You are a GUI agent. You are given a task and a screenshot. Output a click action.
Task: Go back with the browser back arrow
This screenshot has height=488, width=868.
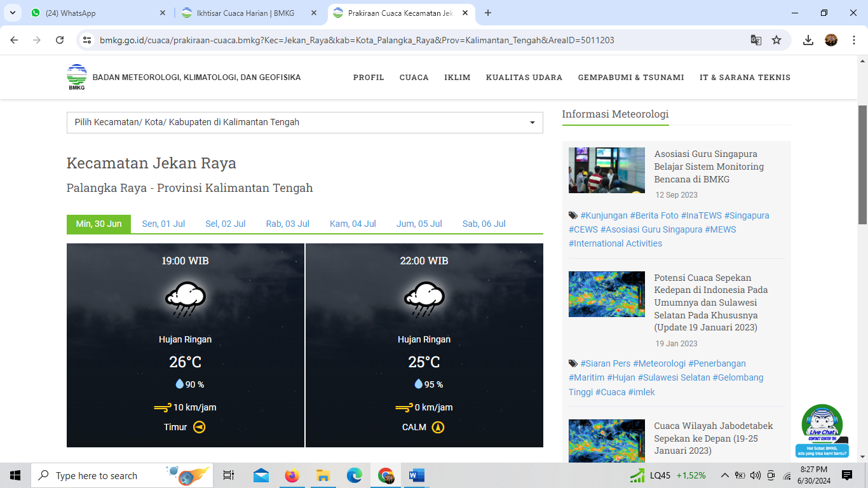coord(14,40)
